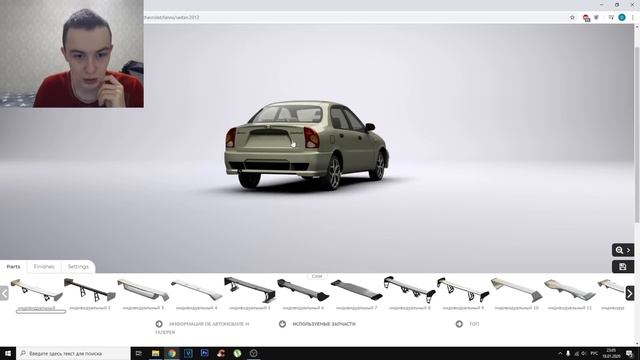This screenshot has height=360, width=640.
Task: Select spoiler option number 8
Action: point(409,289)
